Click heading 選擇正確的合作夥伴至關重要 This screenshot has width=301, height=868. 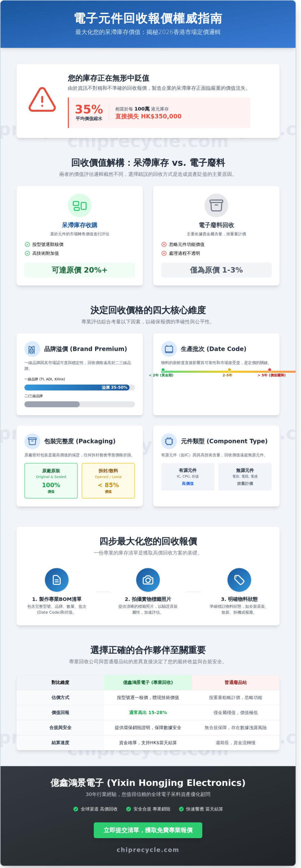pyautogui.click(x=148, y=650)
